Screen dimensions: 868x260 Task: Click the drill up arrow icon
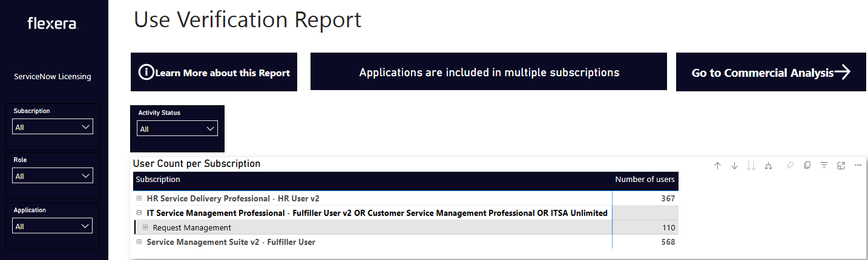[x=717, y=166]
